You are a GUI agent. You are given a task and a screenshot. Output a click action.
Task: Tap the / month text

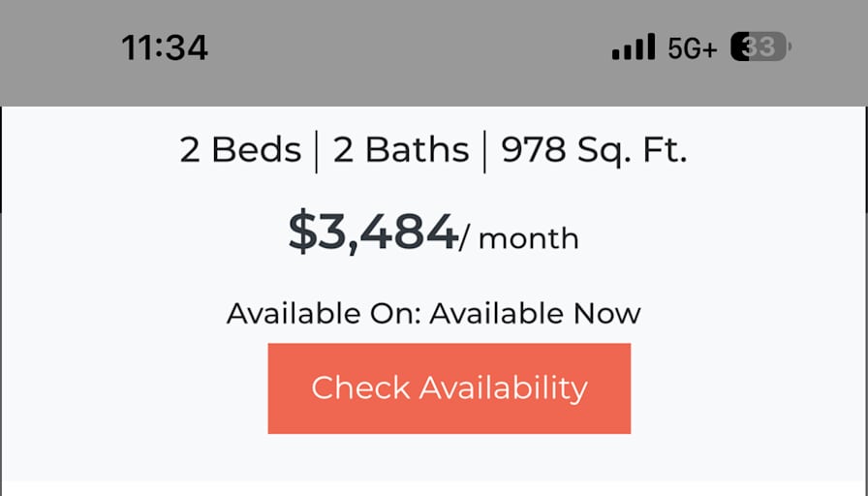[519, 238]
